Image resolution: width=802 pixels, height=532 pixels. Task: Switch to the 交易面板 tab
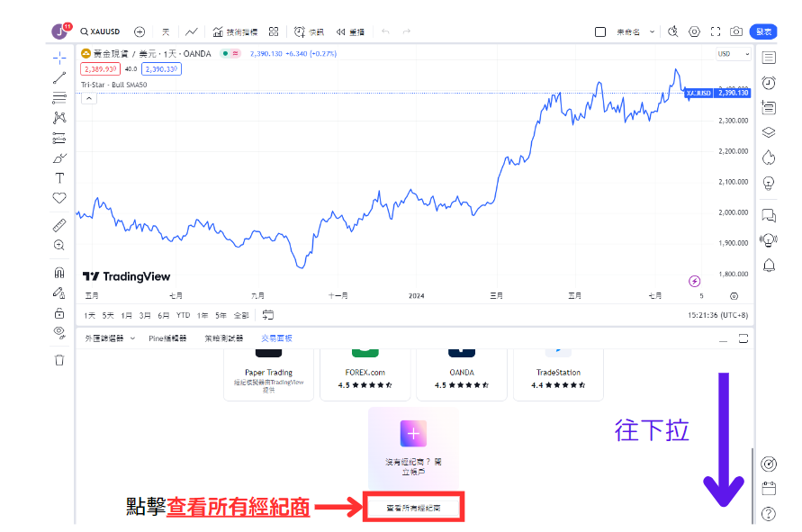(x=276, y=338)
